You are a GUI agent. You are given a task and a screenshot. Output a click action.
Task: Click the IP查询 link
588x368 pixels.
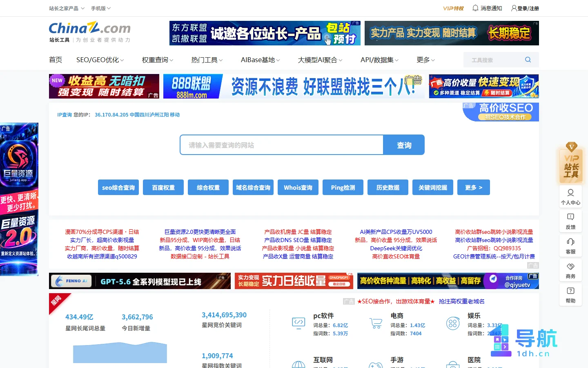tap(65, 115)
